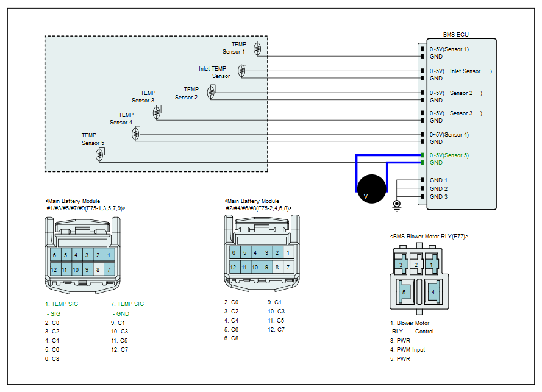Image resolution: width=542 pixels, height=392 pixels.
Task: Click the TEMP Sensor 5 text label
Action: click(93, 139)
